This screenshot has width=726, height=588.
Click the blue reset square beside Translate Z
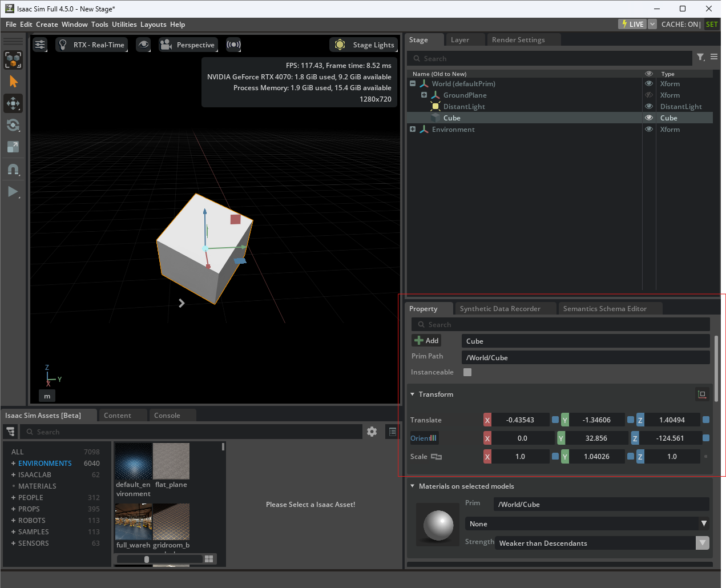pyautogui.click(x=706, y=420)
